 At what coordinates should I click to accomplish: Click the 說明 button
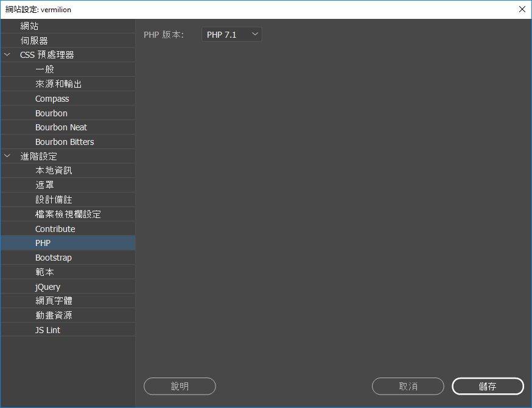point(179,386)
